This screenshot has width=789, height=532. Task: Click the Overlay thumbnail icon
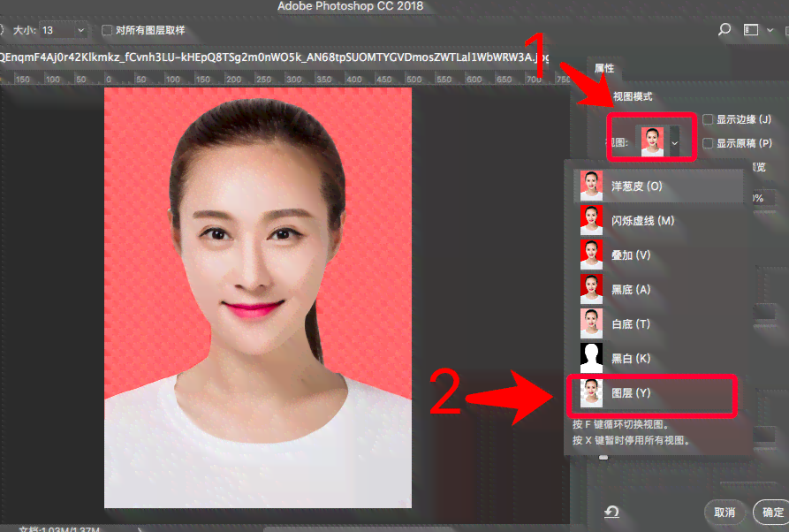[591, 255]
